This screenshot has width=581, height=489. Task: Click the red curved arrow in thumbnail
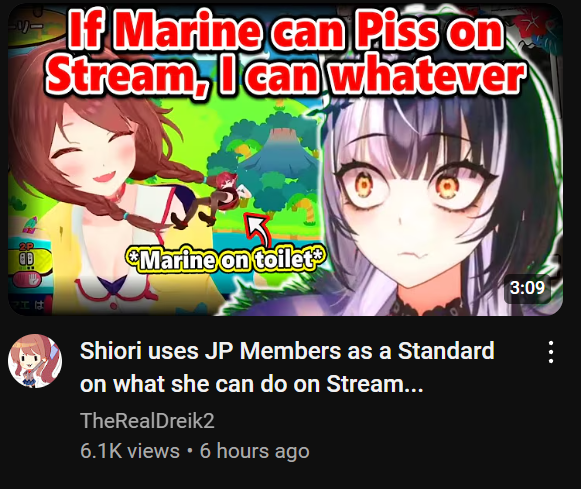pyautogui.click(x=257, y=230)
